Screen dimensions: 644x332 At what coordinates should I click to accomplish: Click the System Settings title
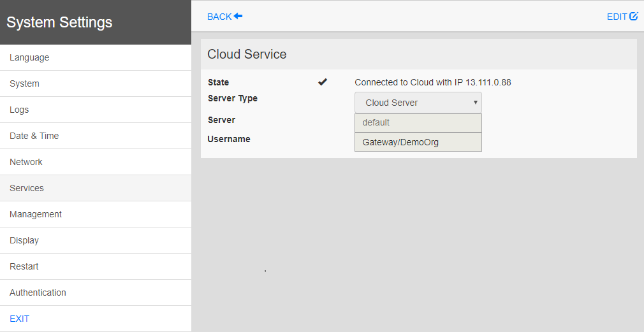59,22
